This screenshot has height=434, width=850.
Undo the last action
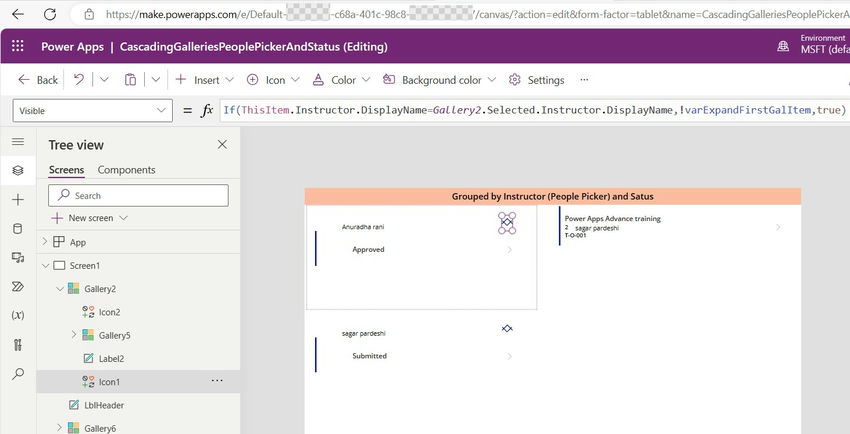pyautogui.click(x=79, y=80)
